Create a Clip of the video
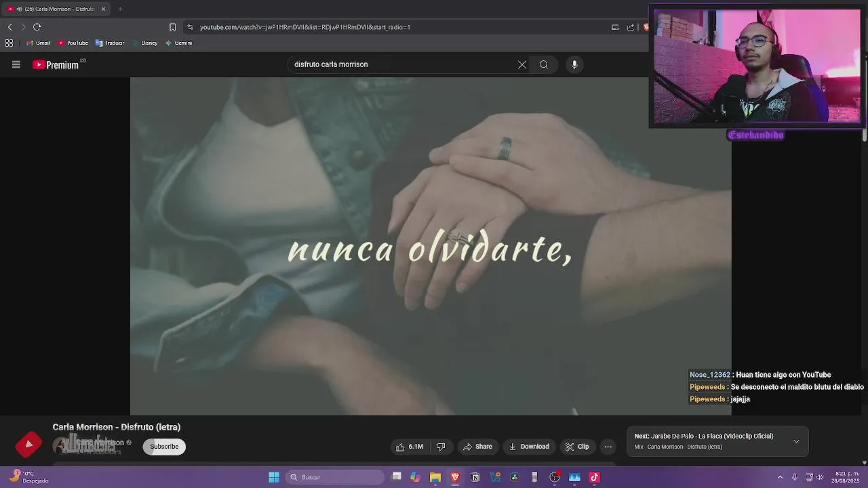Viewport: 868px width, 488px height. 577,447
